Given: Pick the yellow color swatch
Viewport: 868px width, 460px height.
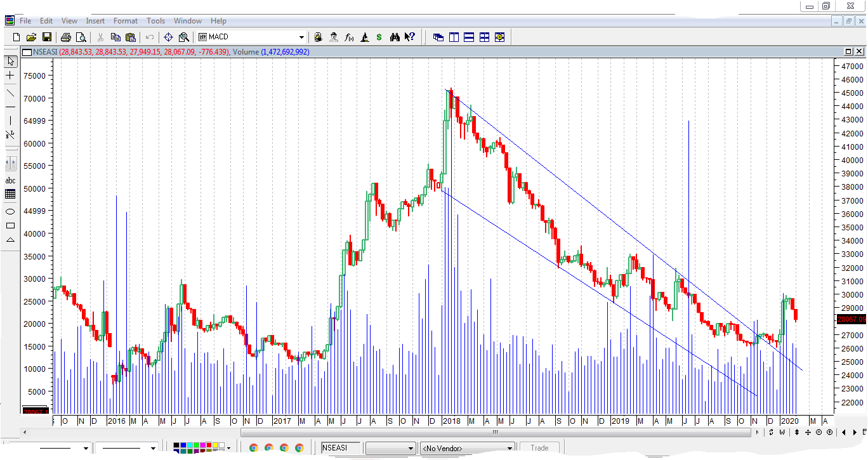Looking at the screenshot, I should (215, 445).
